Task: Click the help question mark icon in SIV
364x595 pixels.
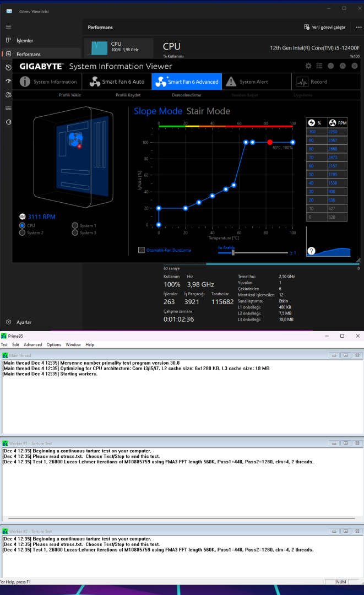Action: 311,251
